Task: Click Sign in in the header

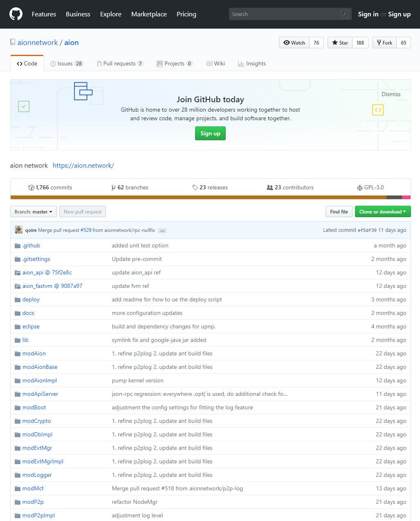Action: pyautogui.click(x=368, y=14)
